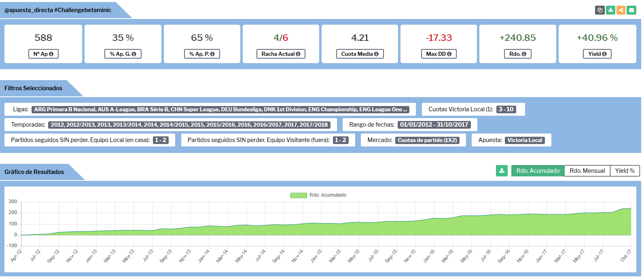This screenshot has height=280, width=644.
Task: Download the results chart image
Action: click(502, 171)
